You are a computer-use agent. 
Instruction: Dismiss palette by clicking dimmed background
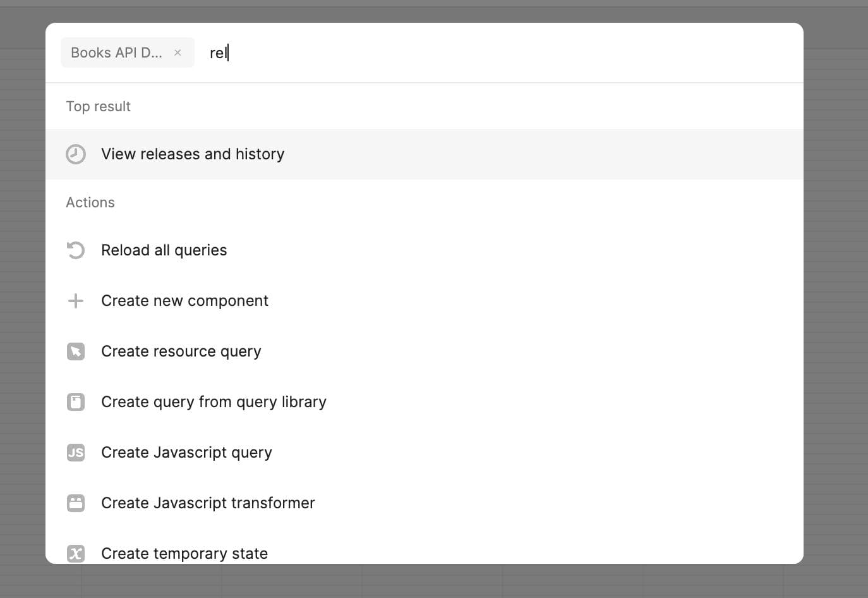[x=835, y=316]
